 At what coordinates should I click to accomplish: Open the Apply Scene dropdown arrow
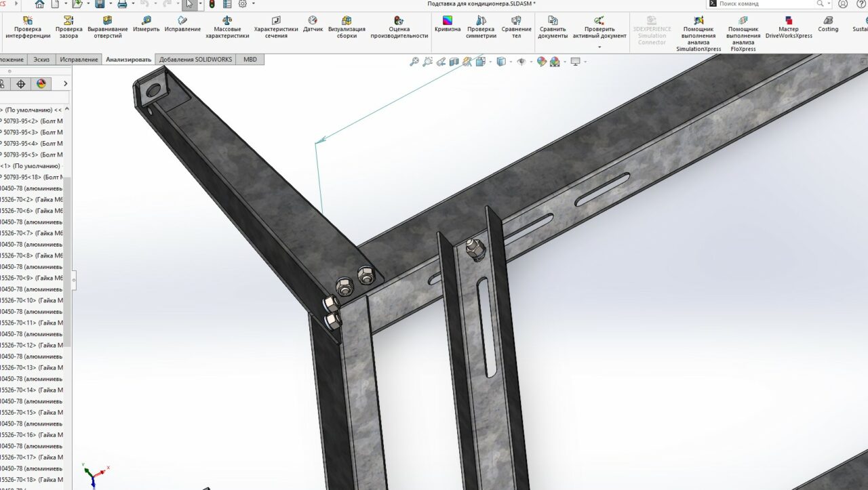[x=565, y=61]
